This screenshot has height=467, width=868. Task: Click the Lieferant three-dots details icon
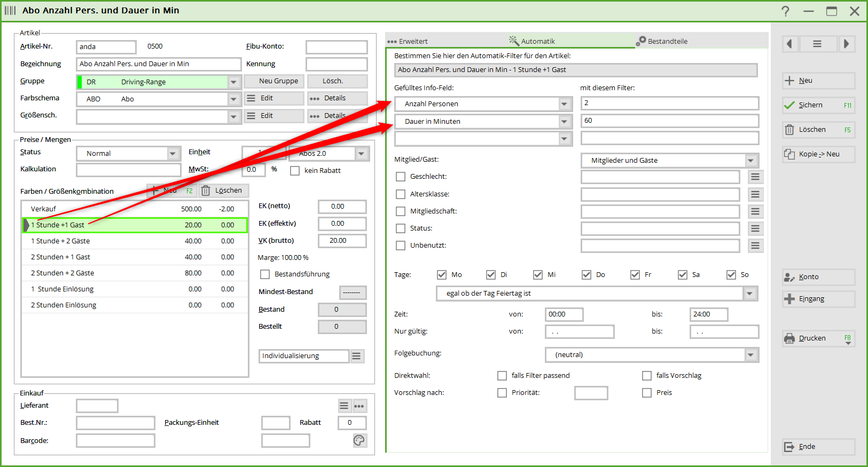359,406
